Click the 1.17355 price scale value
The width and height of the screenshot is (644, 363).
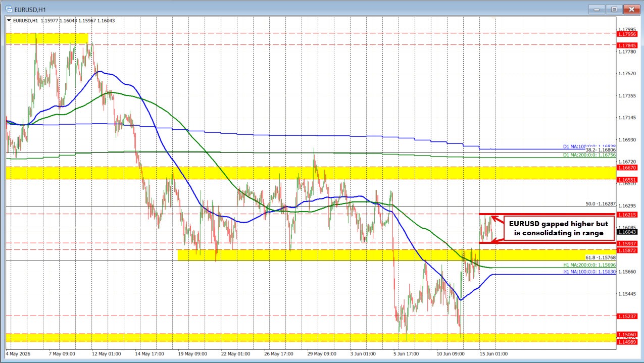pos(627,95)
